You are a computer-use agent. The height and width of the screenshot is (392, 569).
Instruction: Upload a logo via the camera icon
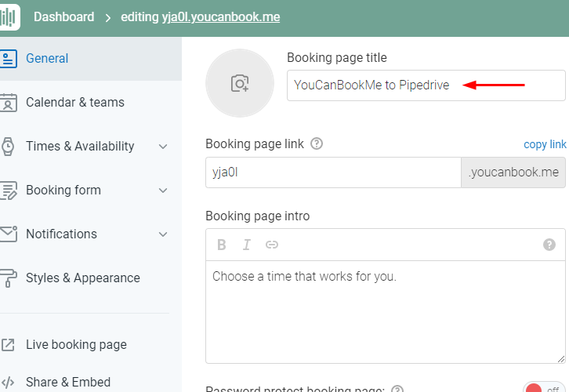pyautogui.click(x=240, y=83)
